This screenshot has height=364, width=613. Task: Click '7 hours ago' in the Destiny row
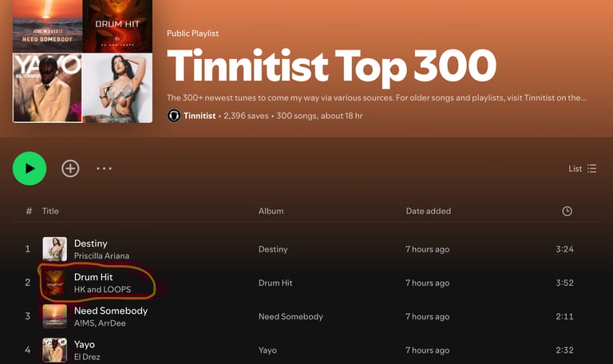pyautogui.click(x=427, y=249)
